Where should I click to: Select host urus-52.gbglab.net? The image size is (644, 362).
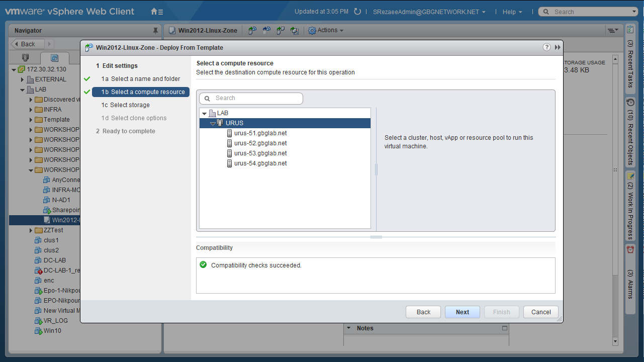pos(260,143)
